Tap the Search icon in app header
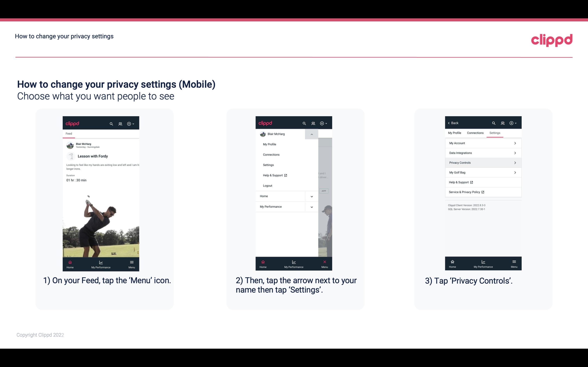588x367 pixels. (x=112, y=124)
